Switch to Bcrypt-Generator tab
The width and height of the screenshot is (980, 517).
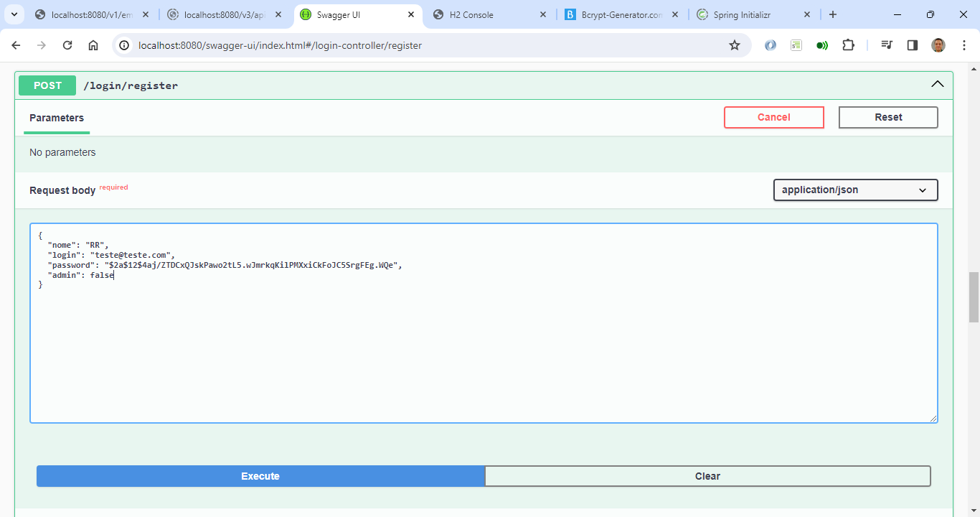coord(622,14)
